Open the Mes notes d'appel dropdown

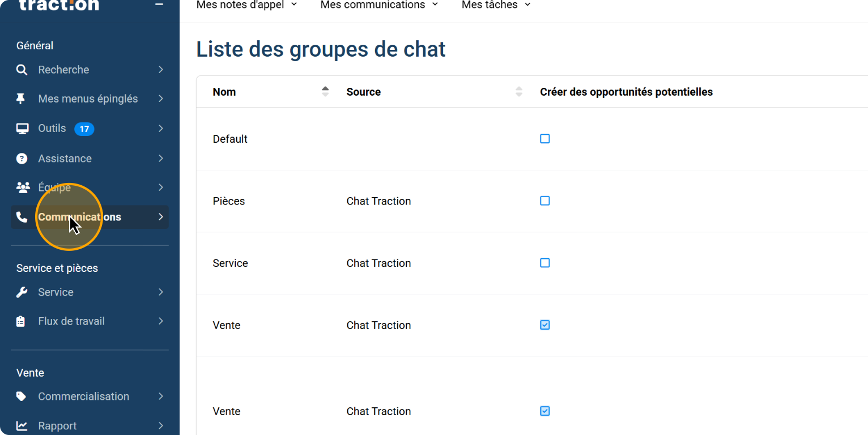pyautogui.click(x=246, y=5)
